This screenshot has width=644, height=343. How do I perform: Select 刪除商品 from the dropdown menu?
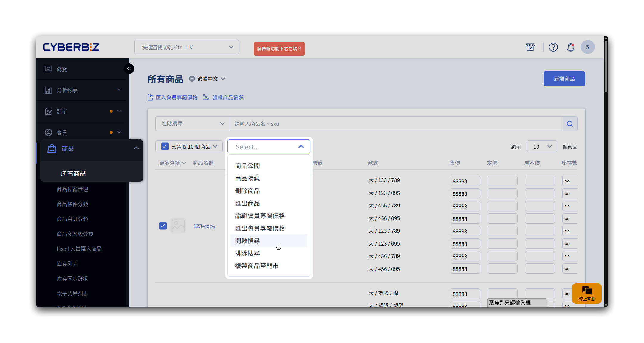click(247, 191)
